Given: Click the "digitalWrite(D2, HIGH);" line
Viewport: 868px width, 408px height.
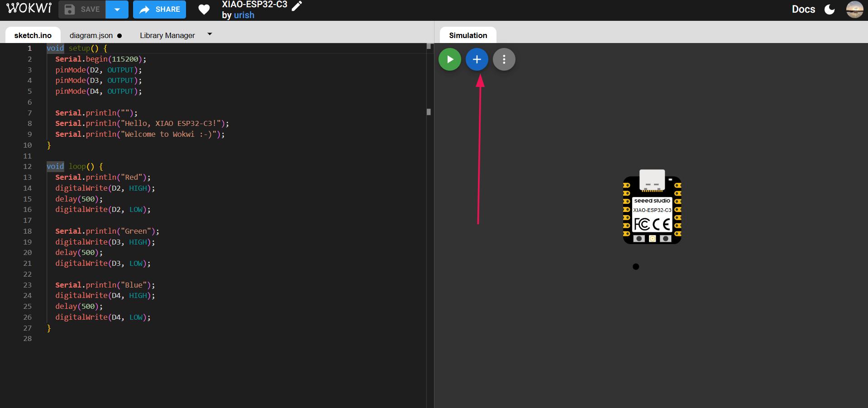Looking at the screenshot, I should [x=105, y=188].
